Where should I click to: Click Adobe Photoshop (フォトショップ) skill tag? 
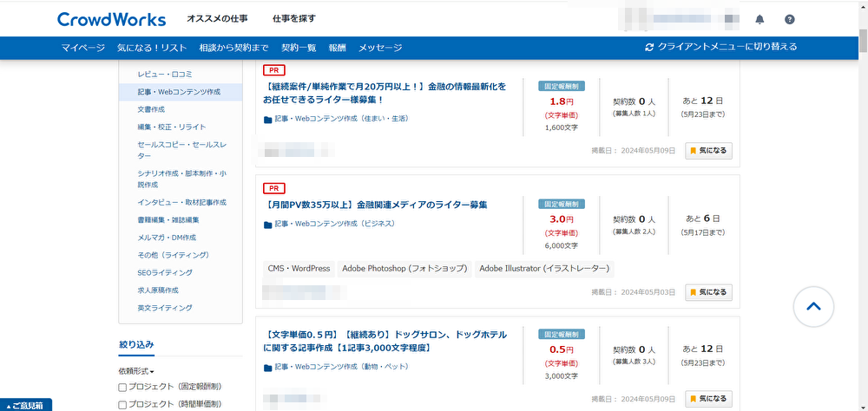[404, 269]
